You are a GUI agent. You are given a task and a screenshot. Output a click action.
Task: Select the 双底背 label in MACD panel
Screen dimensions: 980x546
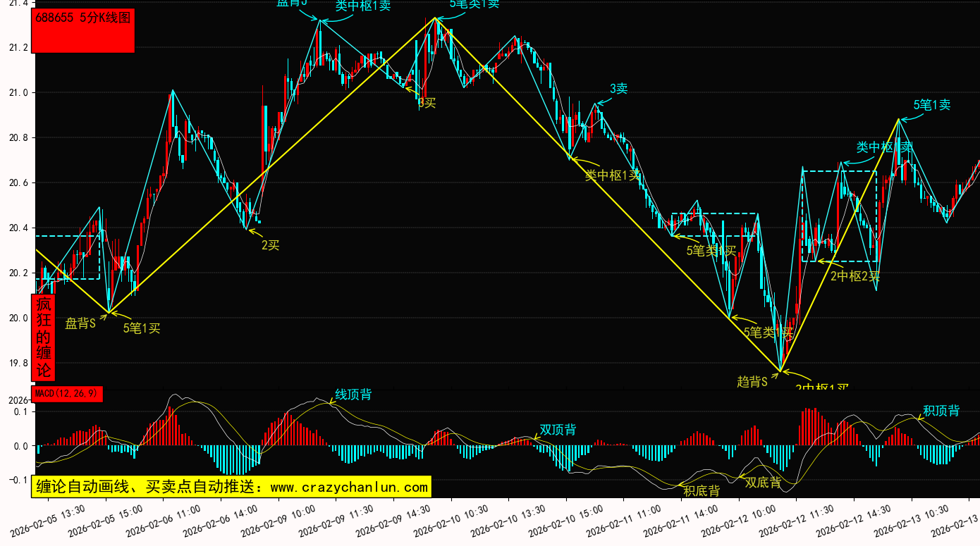[x=763, y=483]
